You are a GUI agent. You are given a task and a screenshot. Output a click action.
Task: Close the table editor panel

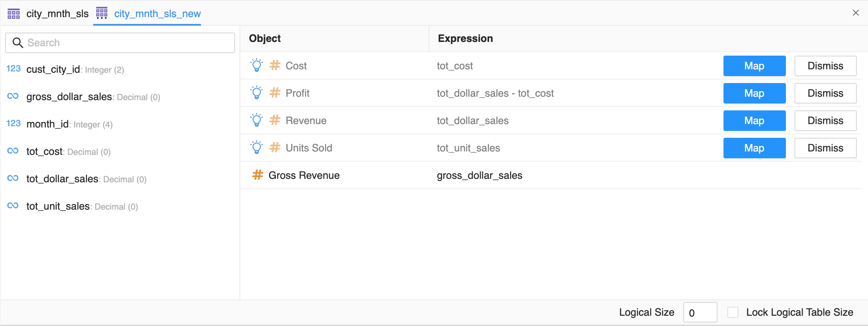click(855, 13)
